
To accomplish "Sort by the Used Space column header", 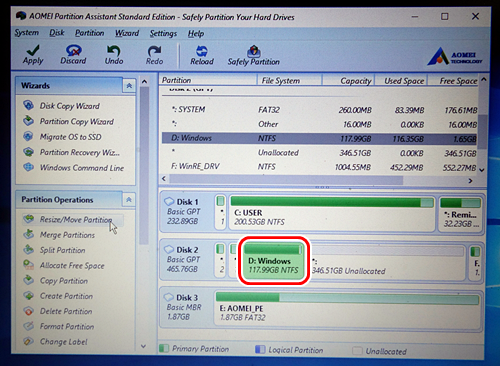I will [401, 81].
